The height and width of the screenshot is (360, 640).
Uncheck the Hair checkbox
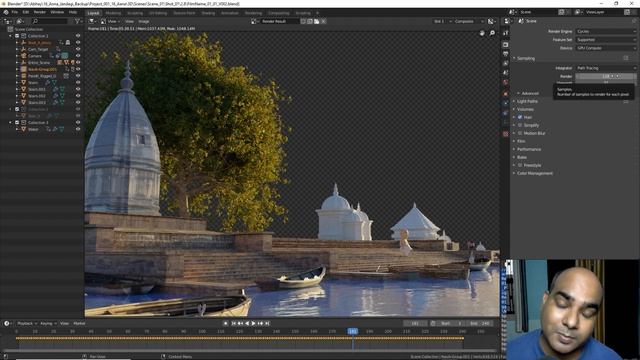[520, 117]
